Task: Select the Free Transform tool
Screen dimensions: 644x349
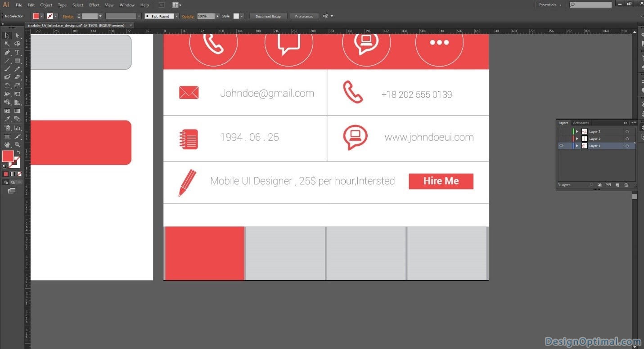Action: point(17,94)
